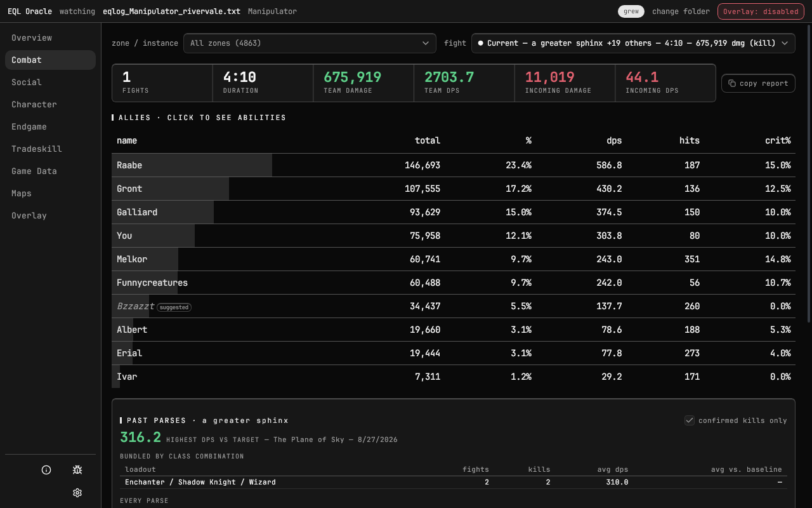Click the copy report button

pyautogui.click(x=758, y=83)
